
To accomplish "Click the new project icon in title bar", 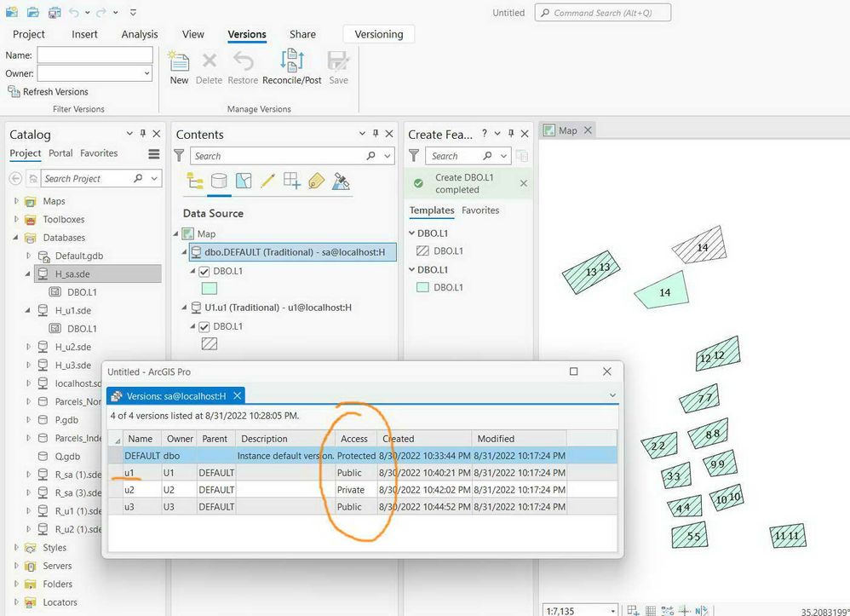I will [11, 12].
